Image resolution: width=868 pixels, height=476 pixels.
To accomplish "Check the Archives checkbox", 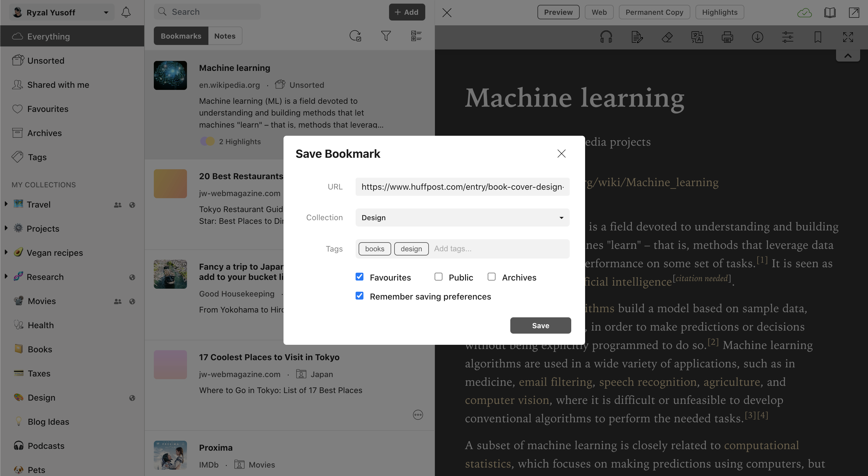I will 492,277.
